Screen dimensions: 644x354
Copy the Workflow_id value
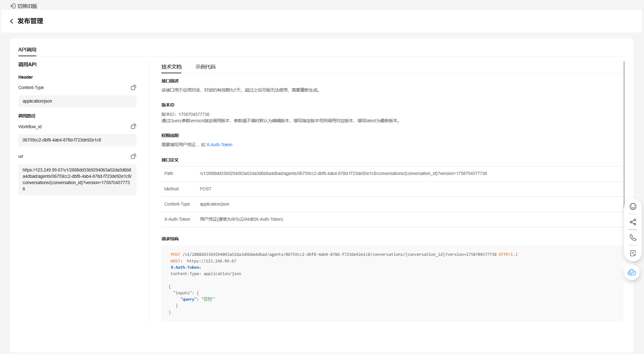tap(133, 127)
